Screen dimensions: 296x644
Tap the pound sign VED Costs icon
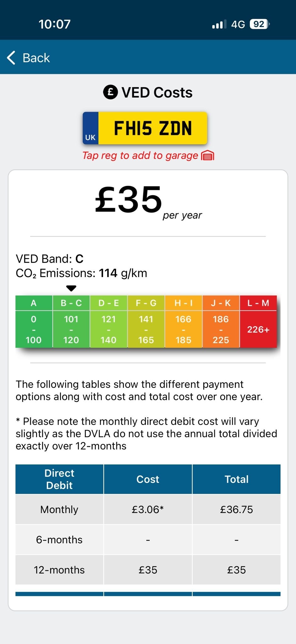(110, 92)
